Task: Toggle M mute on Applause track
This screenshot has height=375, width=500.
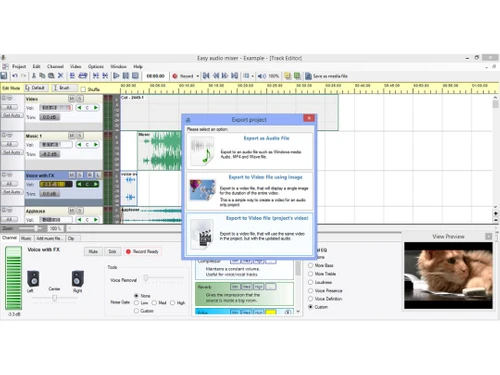Action: pos(72,211)
